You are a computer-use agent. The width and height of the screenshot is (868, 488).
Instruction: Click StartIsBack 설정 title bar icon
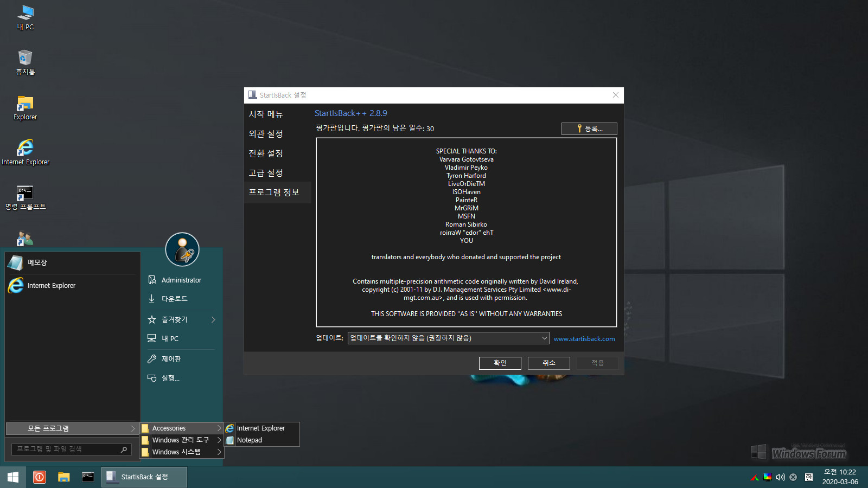252,95
